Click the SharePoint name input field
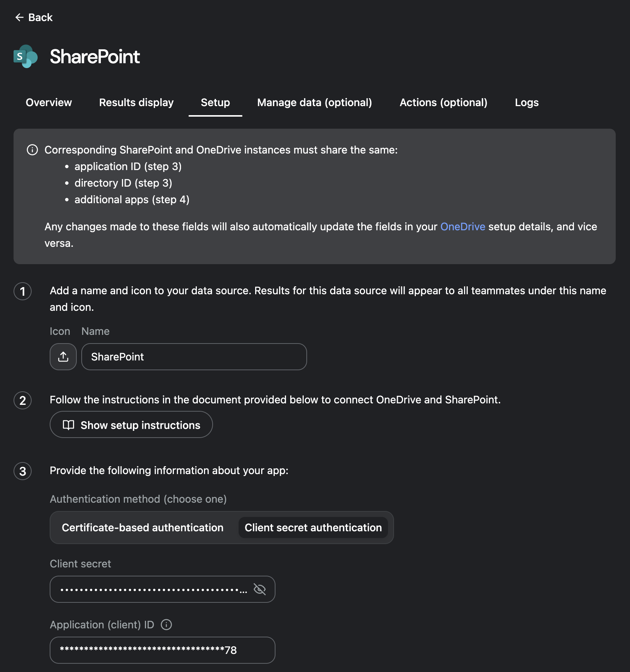 pos(193,357)
